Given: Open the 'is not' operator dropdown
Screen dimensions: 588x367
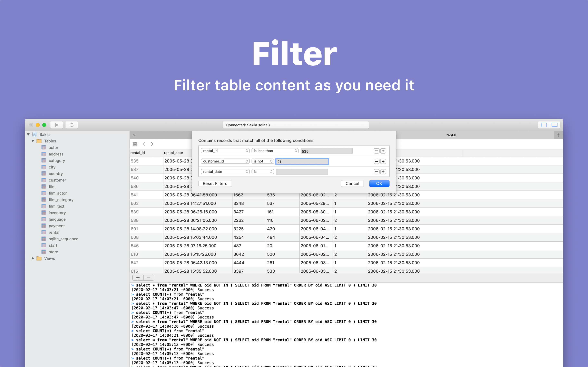Looking at the screenshot, I should [x=263, y=161].
